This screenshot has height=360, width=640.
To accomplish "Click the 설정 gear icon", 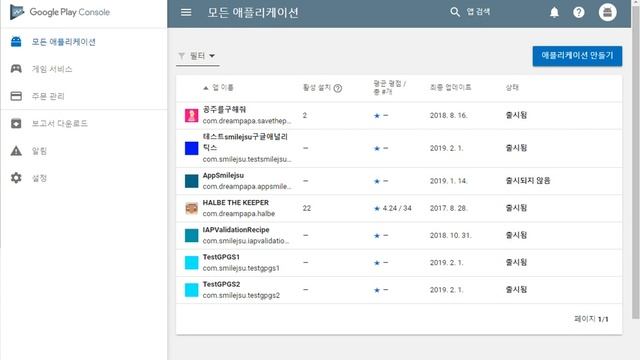I will (16, 178).
